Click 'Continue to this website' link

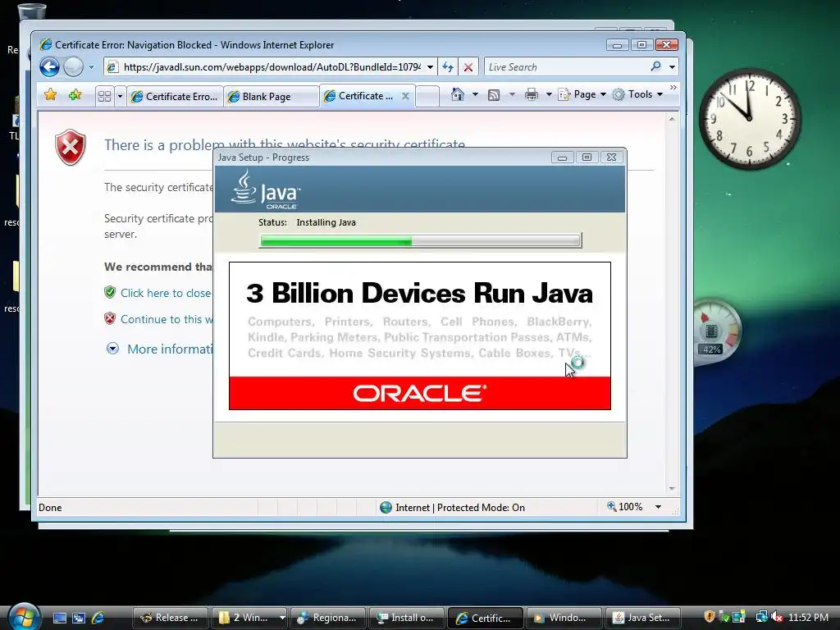pyautogui.click(x=167, y=319)
